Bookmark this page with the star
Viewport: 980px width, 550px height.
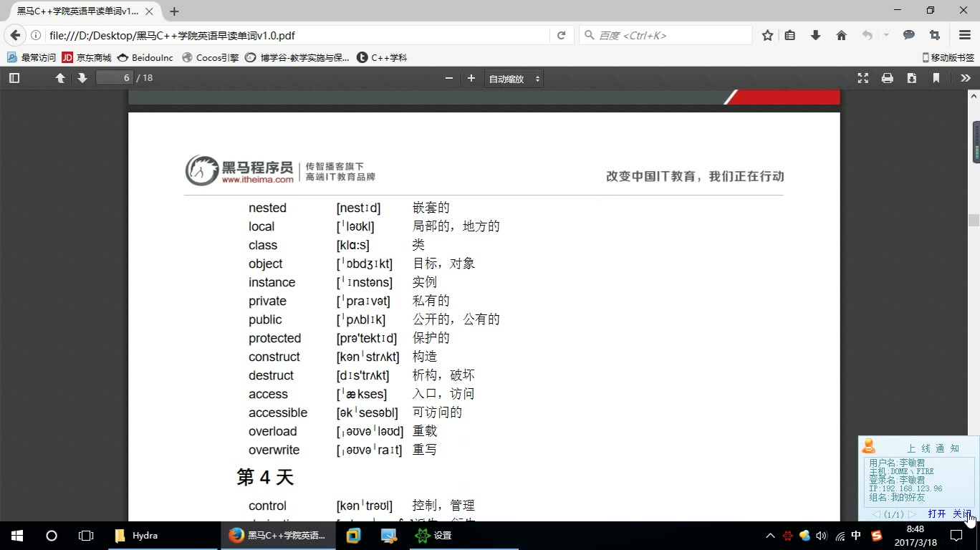pos(767,34)
